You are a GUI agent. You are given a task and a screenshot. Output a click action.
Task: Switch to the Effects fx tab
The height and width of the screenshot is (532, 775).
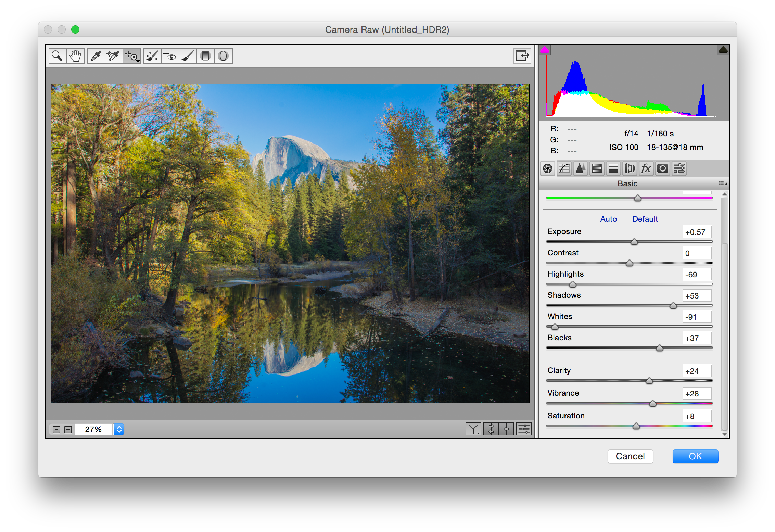(x=646, y=168)
